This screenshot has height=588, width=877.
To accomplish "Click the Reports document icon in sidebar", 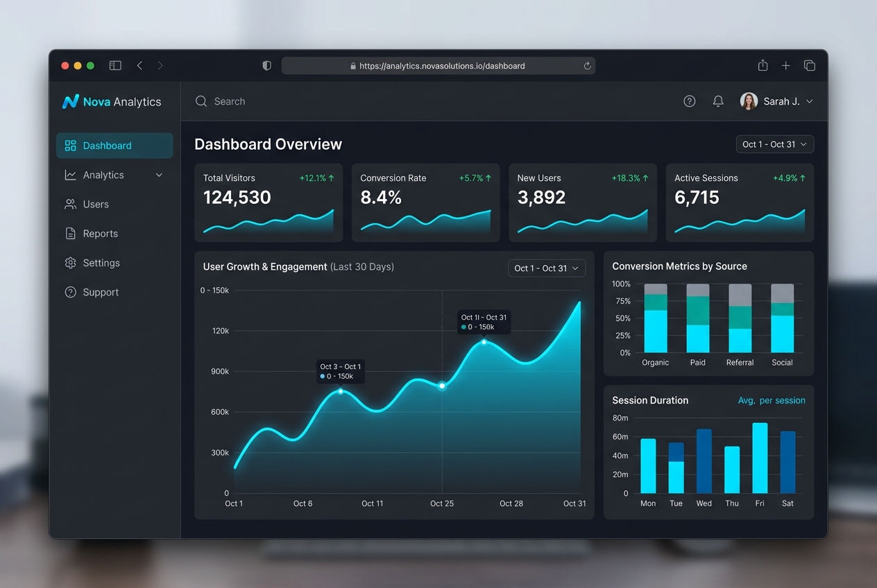I will [x=70, y=234].
